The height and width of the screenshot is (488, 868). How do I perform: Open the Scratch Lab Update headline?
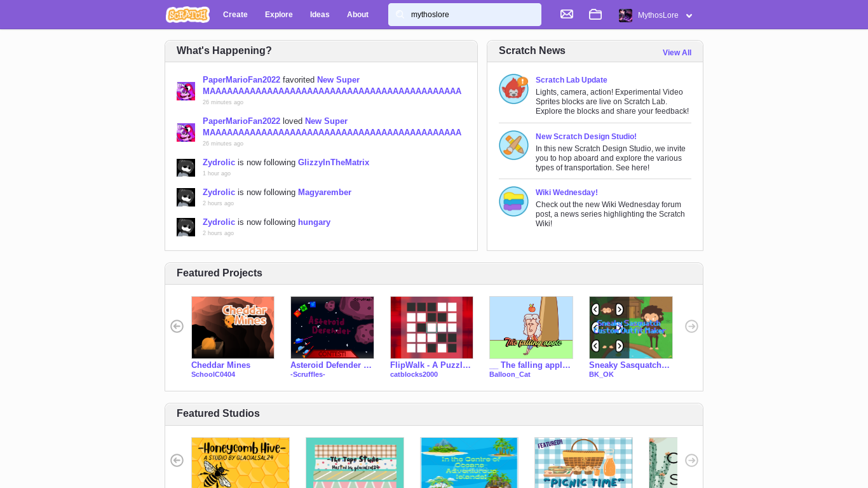[571, 80]
